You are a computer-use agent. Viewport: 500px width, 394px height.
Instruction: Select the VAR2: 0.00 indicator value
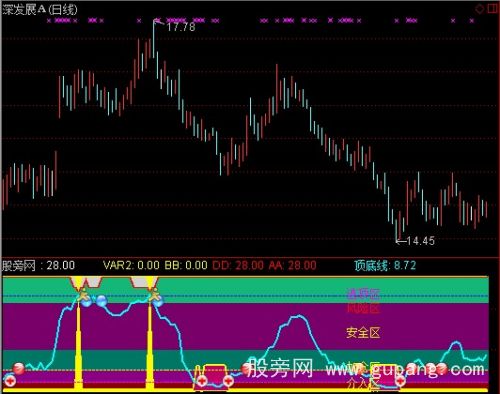(131, 265)
